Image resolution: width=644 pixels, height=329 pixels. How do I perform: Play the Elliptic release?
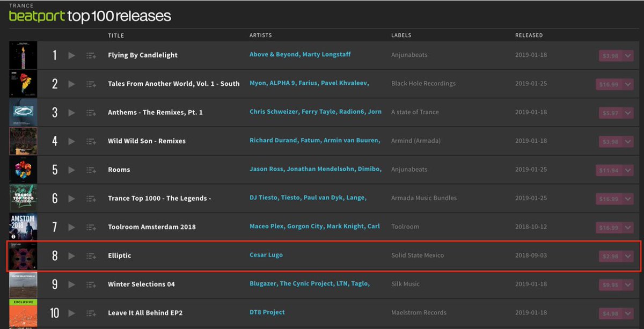pos(72,255)
